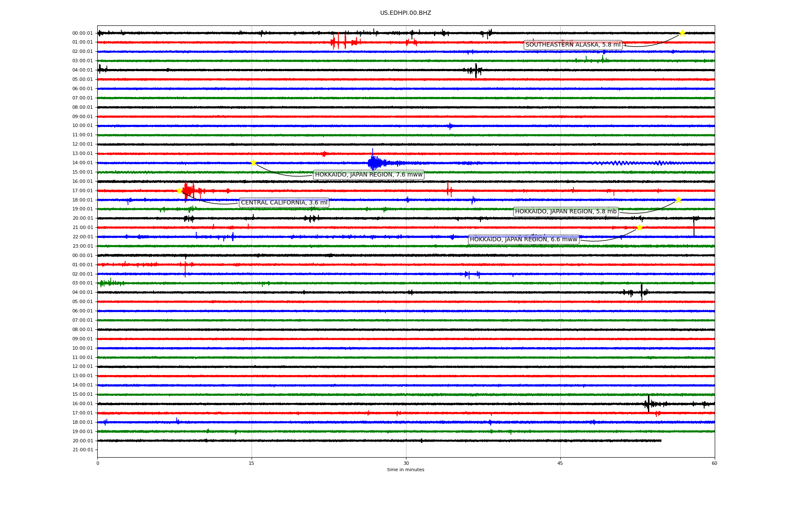Click the CENTRAL CALIFORNIA, 3.6 ml annotation
Viewport: 812px width, 508px height.
[x=284, y=203]
